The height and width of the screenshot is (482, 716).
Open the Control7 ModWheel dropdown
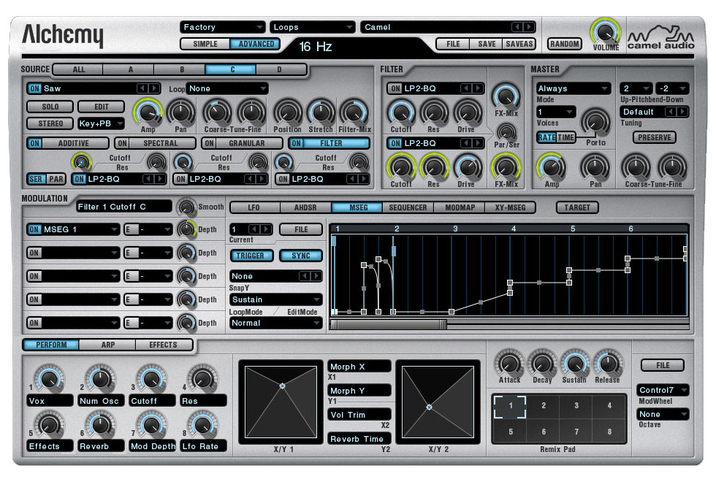pos(663,389)
